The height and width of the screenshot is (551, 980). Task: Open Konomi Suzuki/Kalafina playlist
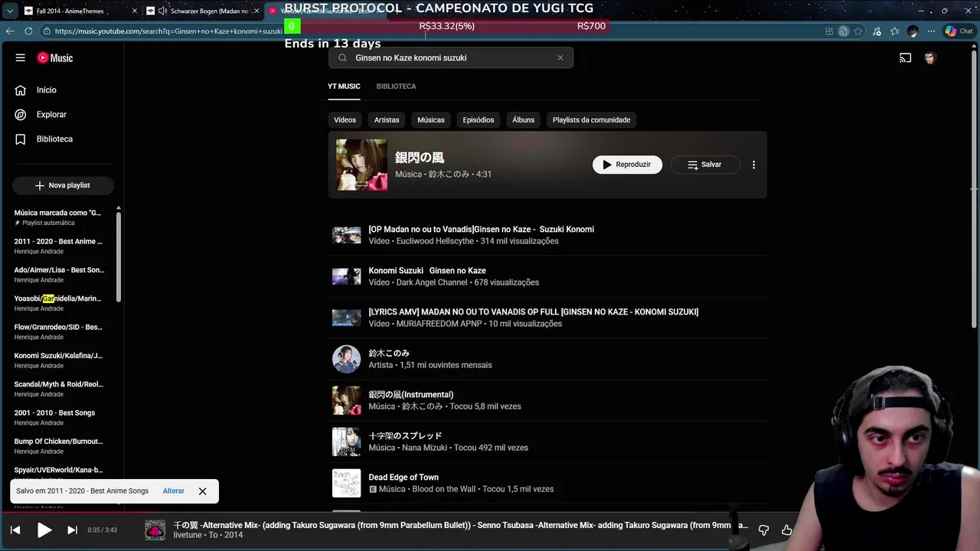[59, 360]
